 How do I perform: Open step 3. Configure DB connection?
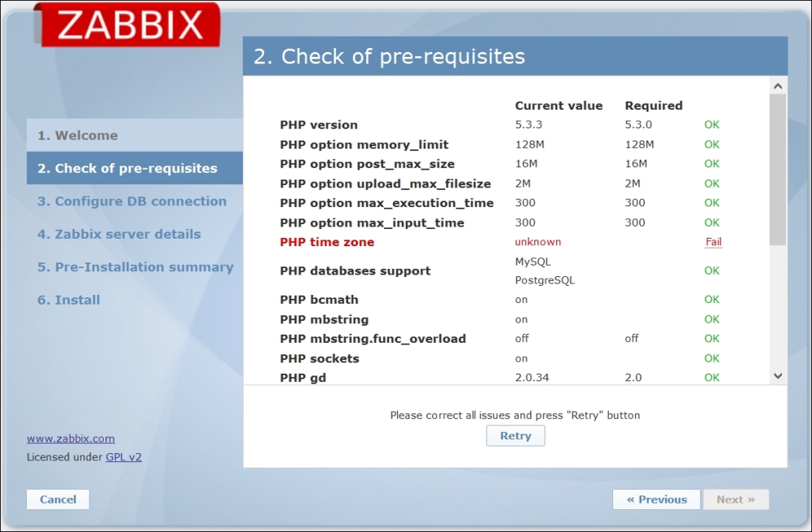click(132, 201)
